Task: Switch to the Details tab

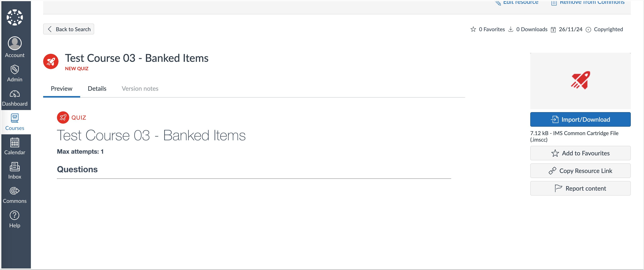Action: (97, 88)
